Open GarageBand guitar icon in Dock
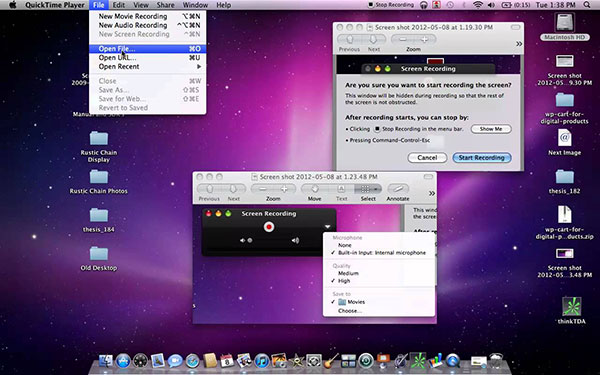600x375 pixels. point(331,360)
